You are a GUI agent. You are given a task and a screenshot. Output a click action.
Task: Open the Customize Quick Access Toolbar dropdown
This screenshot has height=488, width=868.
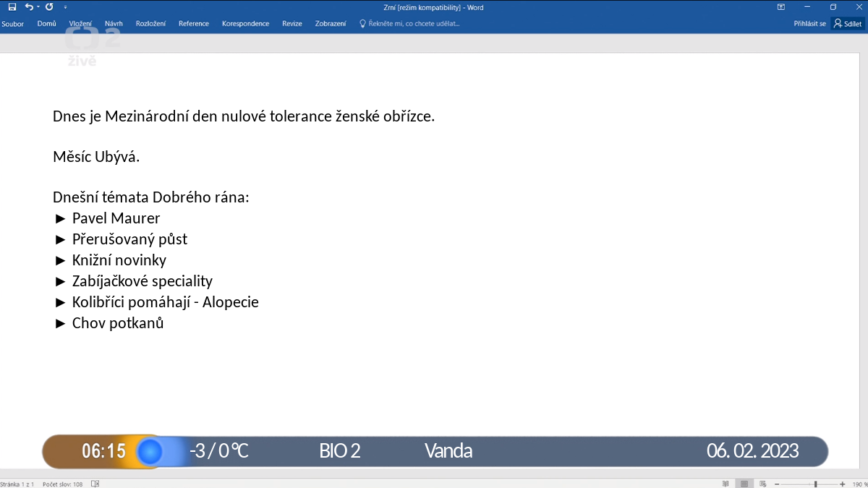[x=65, y=7]
